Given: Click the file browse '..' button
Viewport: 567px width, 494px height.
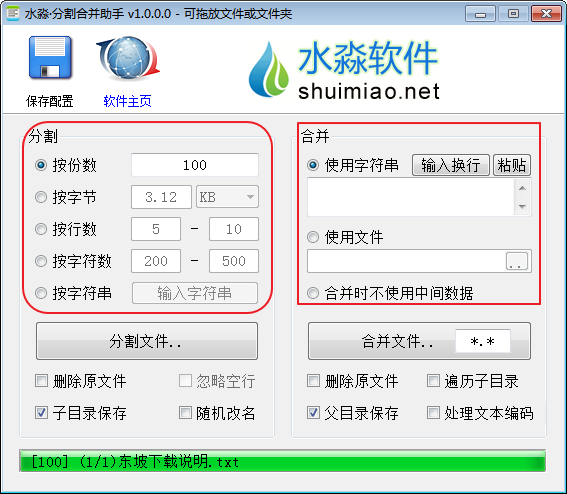Looking at the screenshot, I should coord(517,261).
